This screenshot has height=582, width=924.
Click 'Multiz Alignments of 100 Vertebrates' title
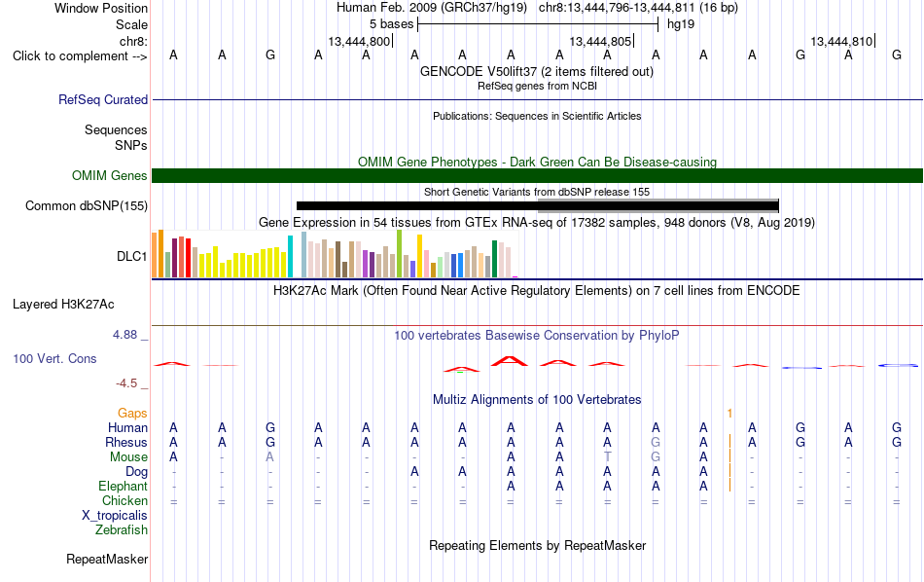click(537, 400)
